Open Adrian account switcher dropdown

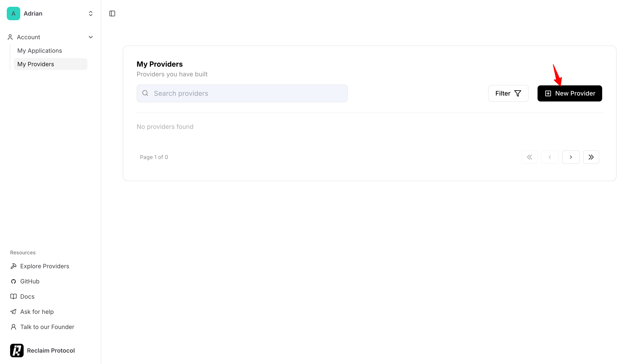click(x=91, y=13)
